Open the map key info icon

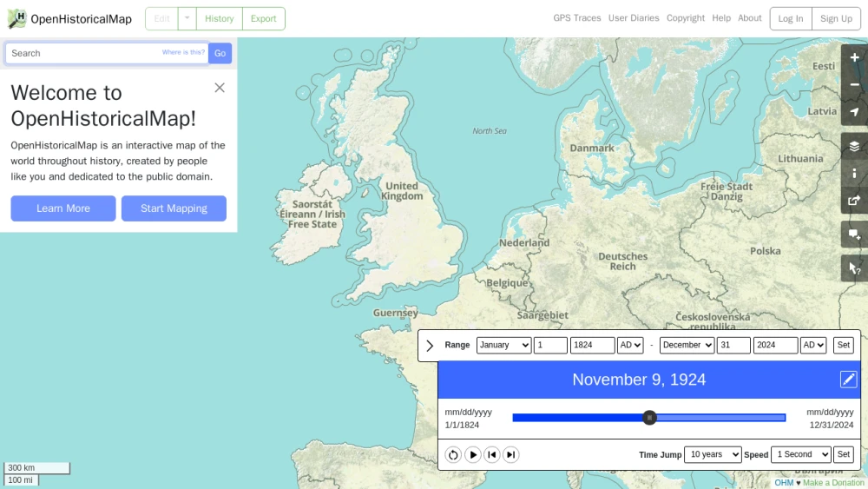[x=854, y=174]
